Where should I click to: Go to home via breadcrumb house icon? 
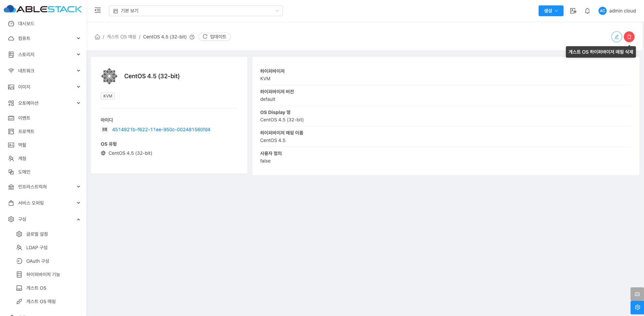tap(97, 37)
